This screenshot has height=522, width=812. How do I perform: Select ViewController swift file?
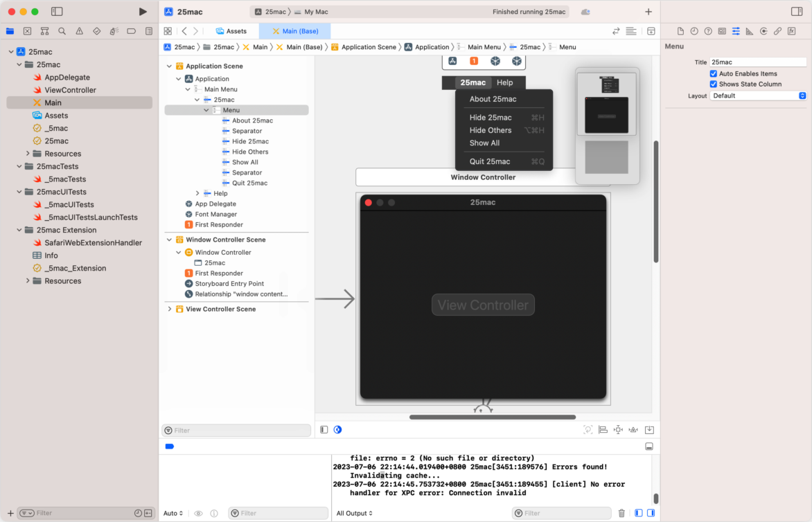coord(70,90)
